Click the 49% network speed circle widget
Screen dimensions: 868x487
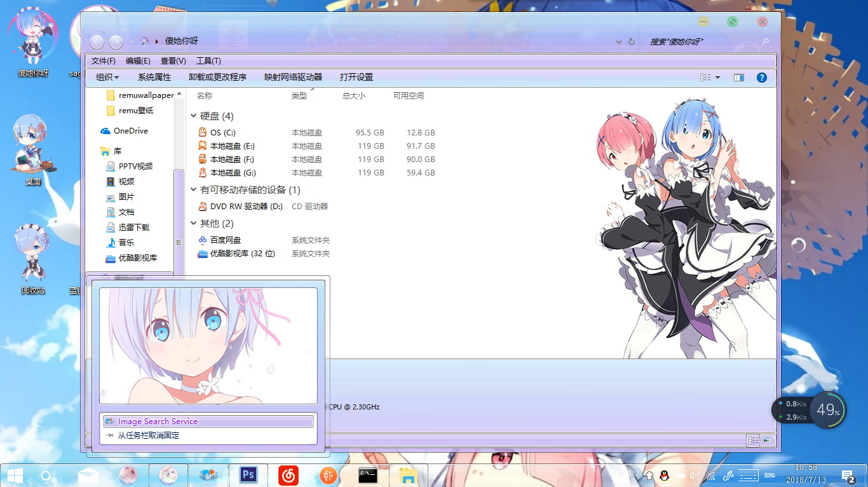(x=828, y=411)
